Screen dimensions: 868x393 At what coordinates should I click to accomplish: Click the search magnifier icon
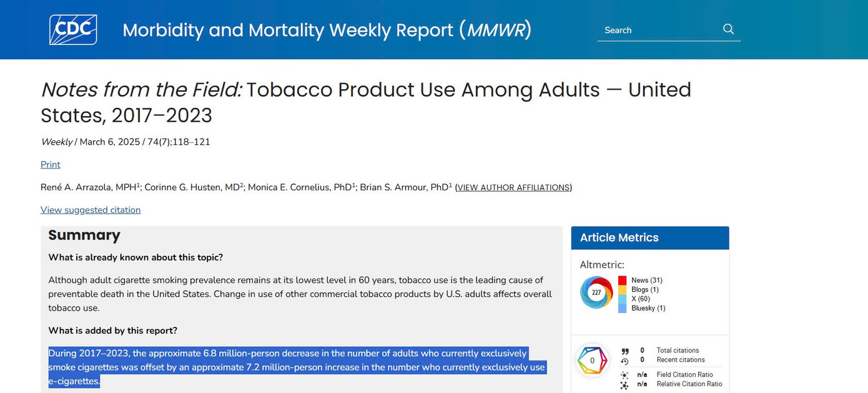coord(728,29)
